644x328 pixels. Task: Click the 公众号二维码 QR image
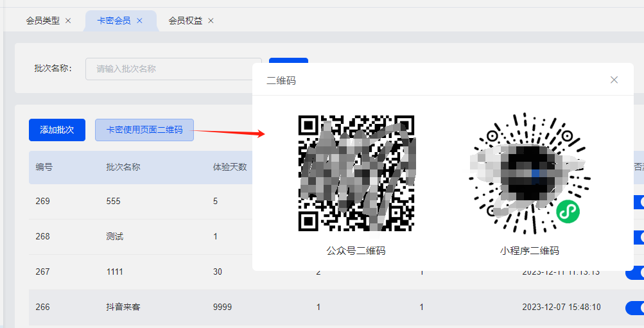(x=356, y=173)
